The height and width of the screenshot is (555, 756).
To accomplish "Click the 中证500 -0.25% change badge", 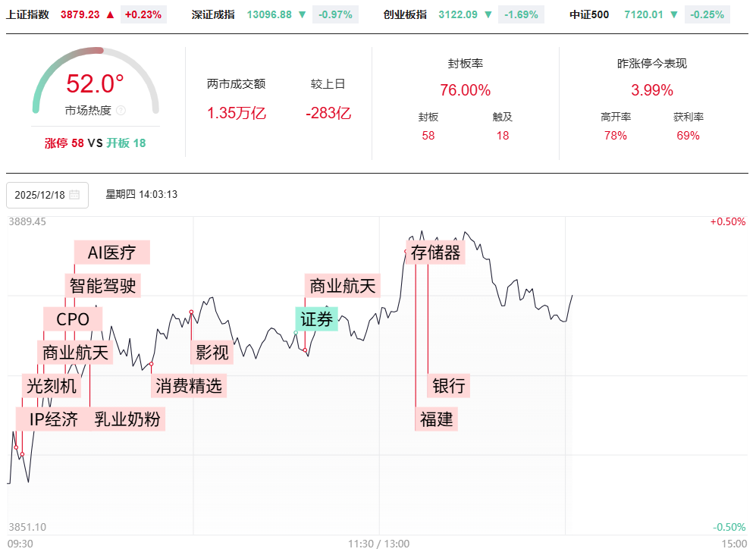I will (707, 14).
